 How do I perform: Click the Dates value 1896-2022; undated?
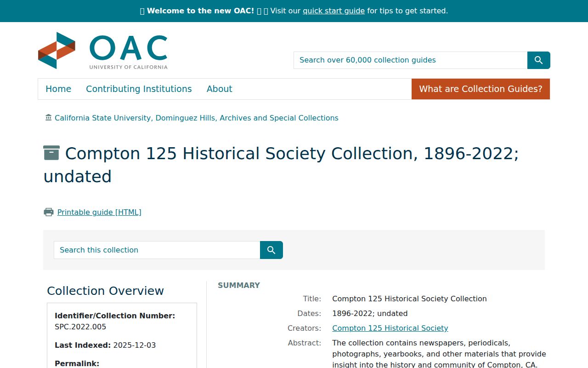[x=370, y=313]
